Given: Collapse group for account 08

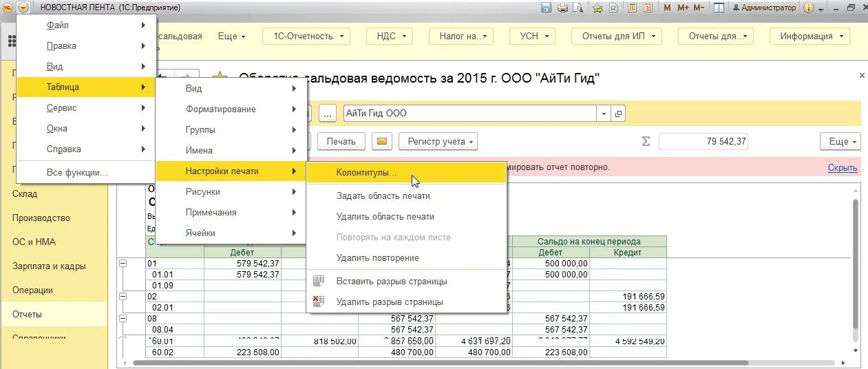Looking at the screenshot, I should [x=123, y=318].
